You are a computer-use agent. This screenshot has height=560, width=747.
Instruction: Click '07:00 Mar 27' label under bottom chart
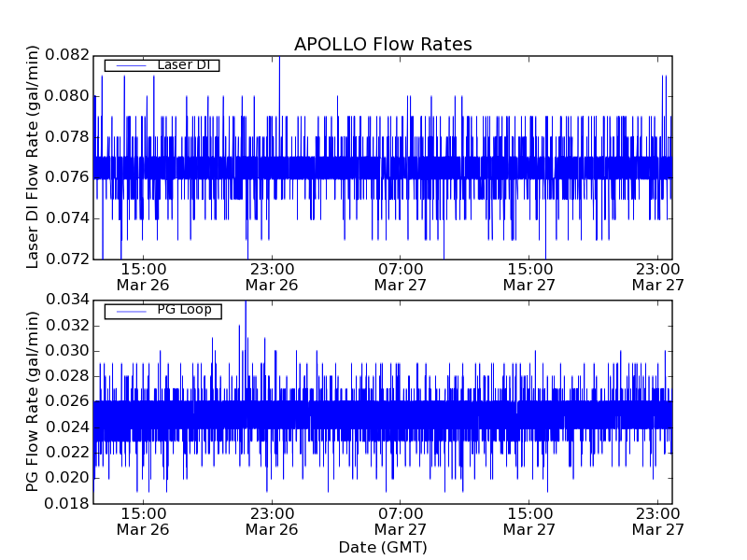coord(401,522)
